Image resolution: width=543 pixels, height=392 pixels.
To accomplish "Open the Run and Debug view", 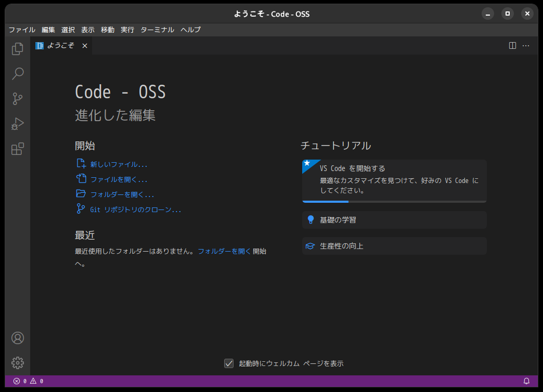I will coord(17,124).
